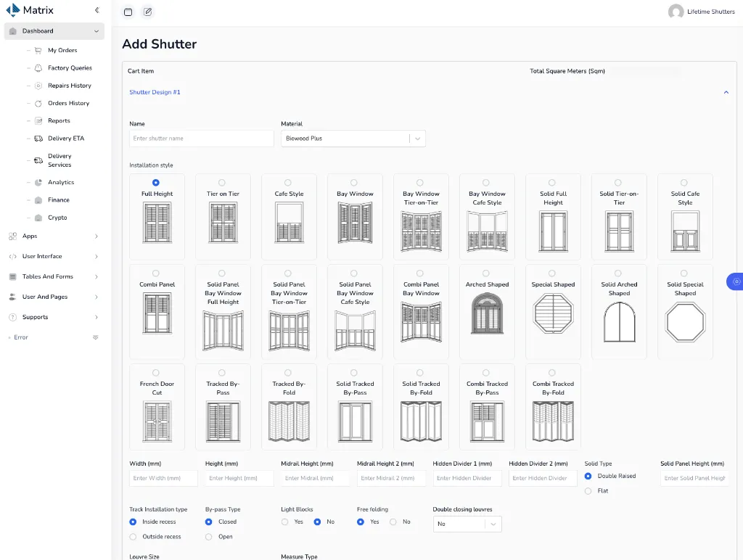Select the Tier on Tier radio button
Viewport: 743px width, 560px height.
[x=222, y=182]
